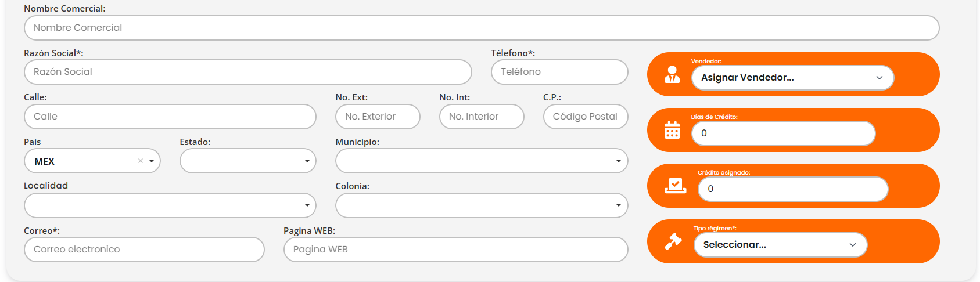This screenshot has width=980, height=282.
Task: Open the Asignar Vendedor dropdown
Action: 792,78
